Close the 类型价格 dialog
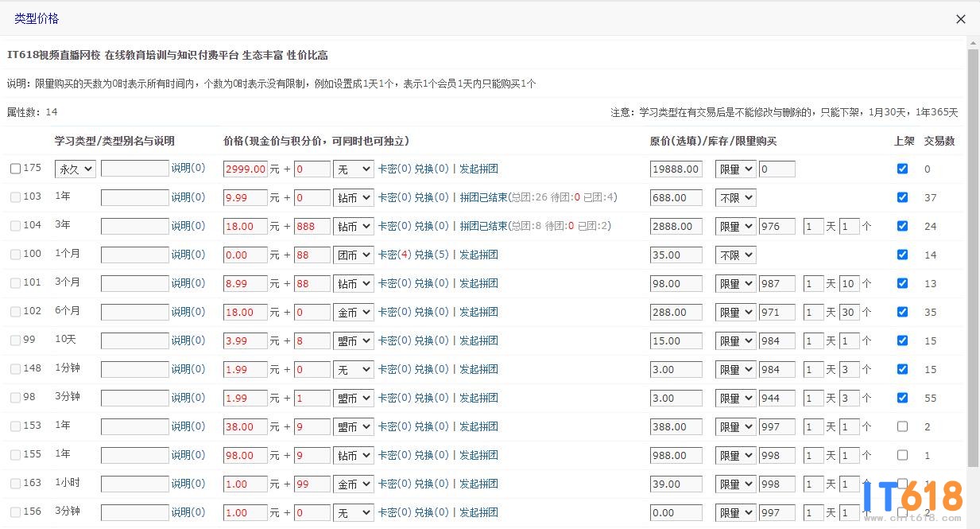 coord(960,19)
